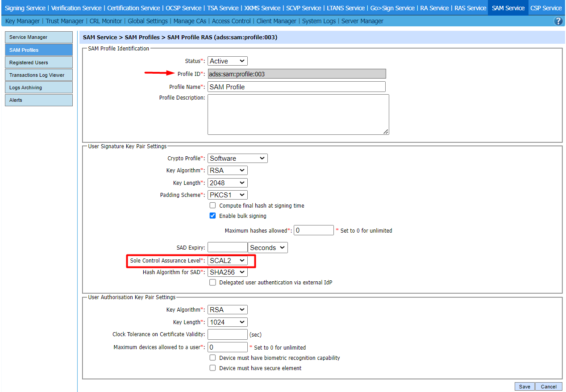Open the Key Manager menu item

[22, 21]
